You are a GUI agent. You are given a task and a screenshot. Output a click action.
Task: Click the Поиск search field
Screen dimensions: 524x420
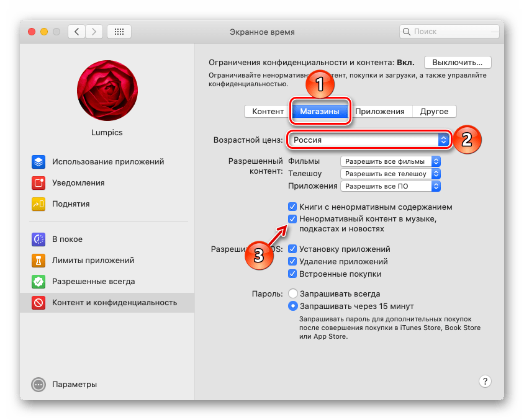point(449,32)
